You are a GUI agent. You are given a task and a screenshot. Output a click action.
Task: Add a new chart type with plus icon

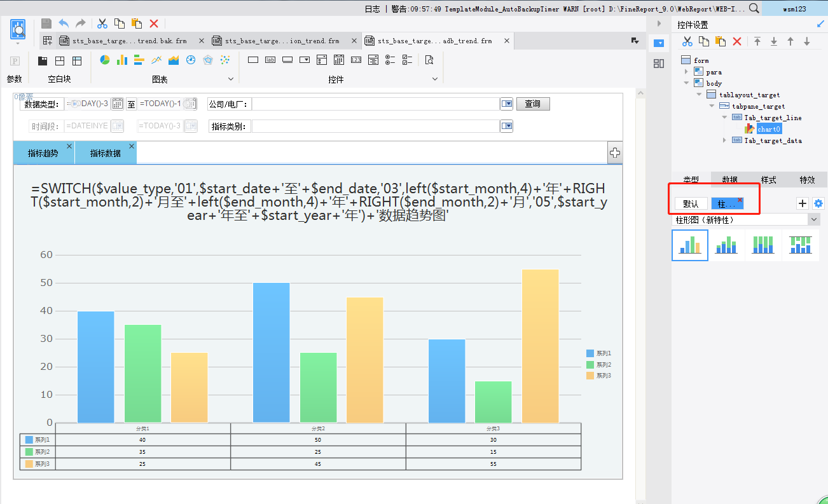coord(803,203)
